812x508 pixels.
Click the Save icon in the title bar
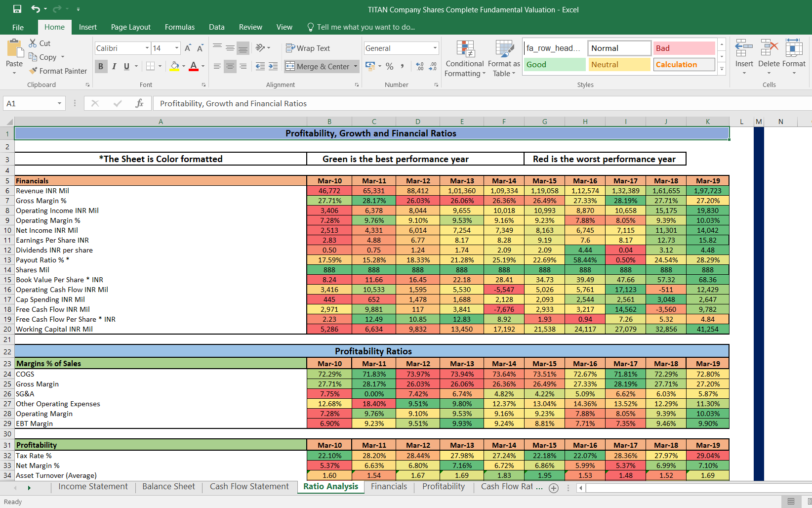(x=17, y=9)
